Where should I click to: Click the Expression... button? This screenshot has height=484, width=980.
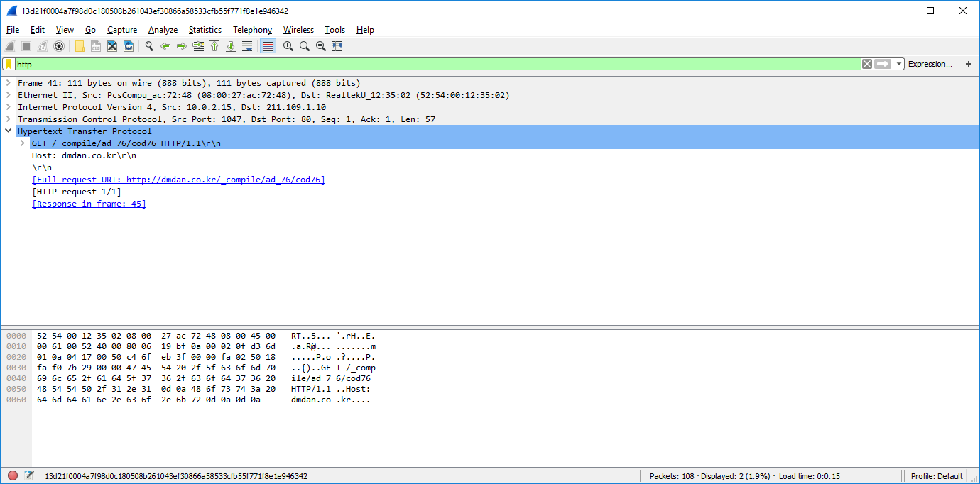(x=930, y=64)
